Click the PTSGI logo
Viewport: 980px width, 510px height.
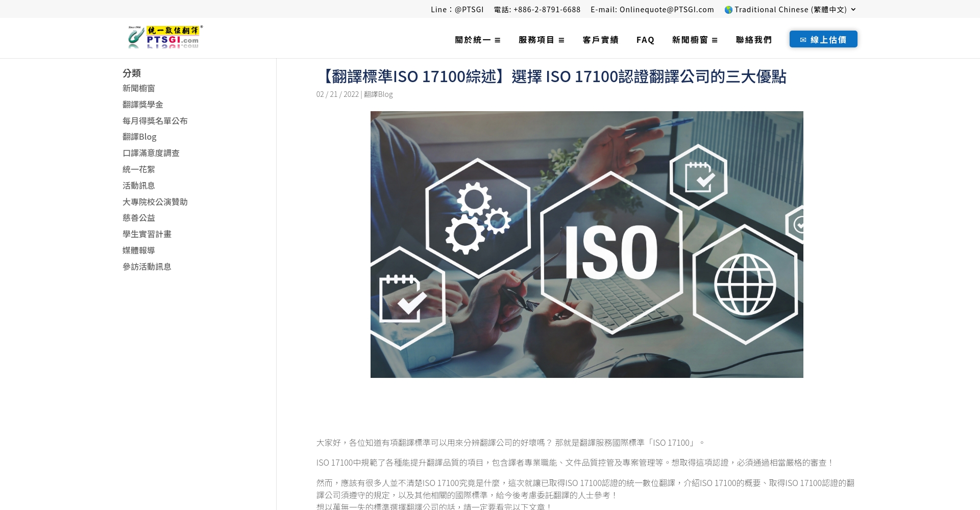[x=164, y=37]
